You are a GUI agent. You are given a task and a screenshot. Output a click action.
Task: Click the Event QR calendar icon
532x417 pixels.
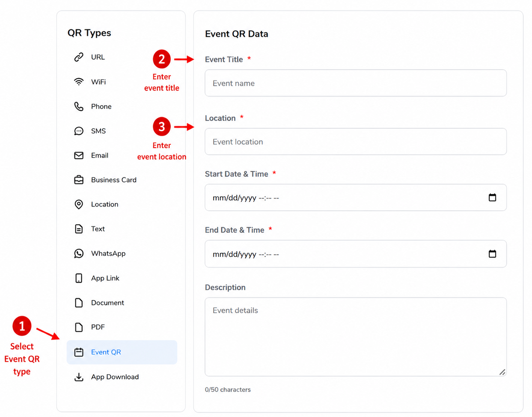pyautogui.click(x=79, y=352)
